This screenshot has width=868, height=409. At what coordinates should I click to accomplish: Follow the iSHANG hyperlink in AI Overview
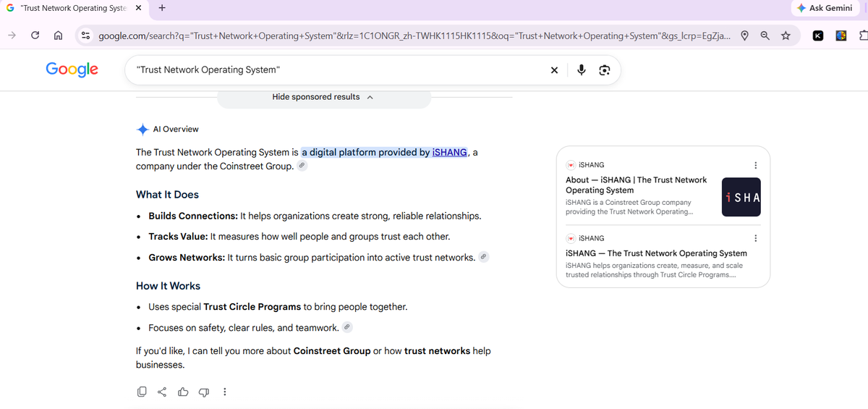tap(449, 152)
